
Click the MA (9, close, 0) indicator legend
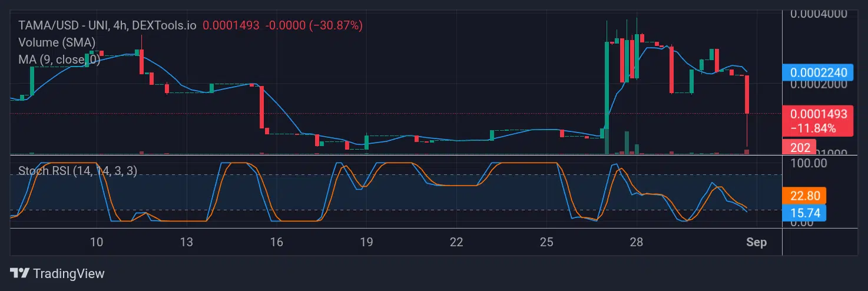(x=59, y=59)
